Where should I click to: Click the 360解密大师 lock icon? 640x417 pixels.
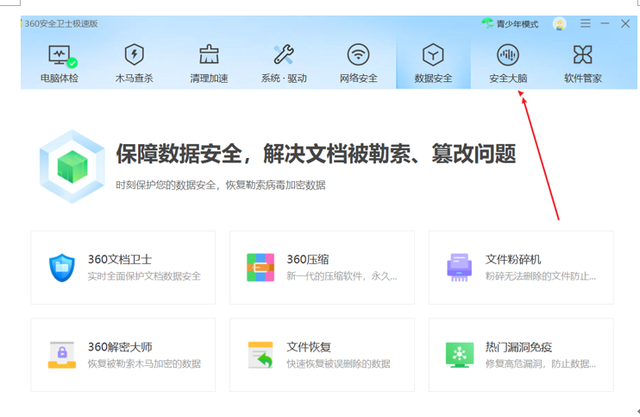point(62,355)
